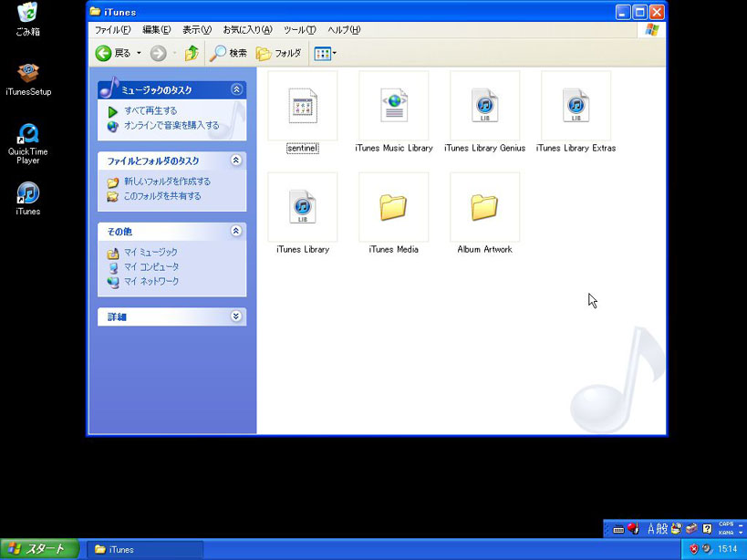Collapse the その他 panel
The width and height of the screenshot is (747, 560).
pyautogui.click(x=236, y=231)
